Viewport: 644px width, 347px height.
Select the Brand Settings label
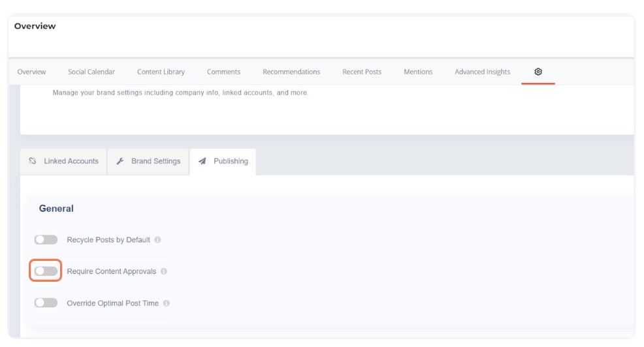coord(155,161)
